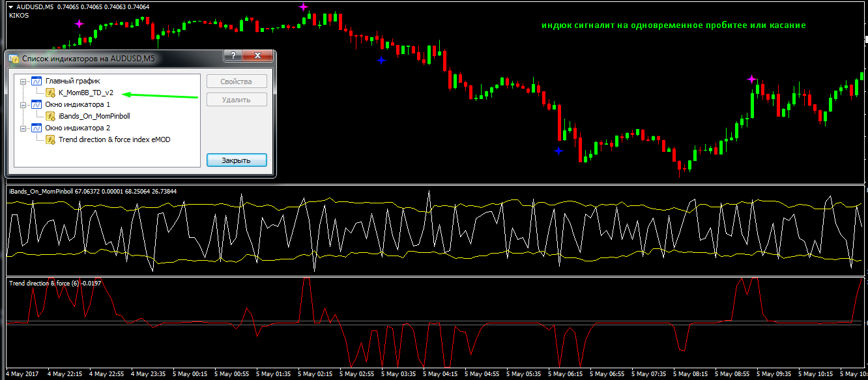Click the iBands_On_MomPinboll indicator icon
This screenshot has height=380, width=868.
tap(50, 117)
